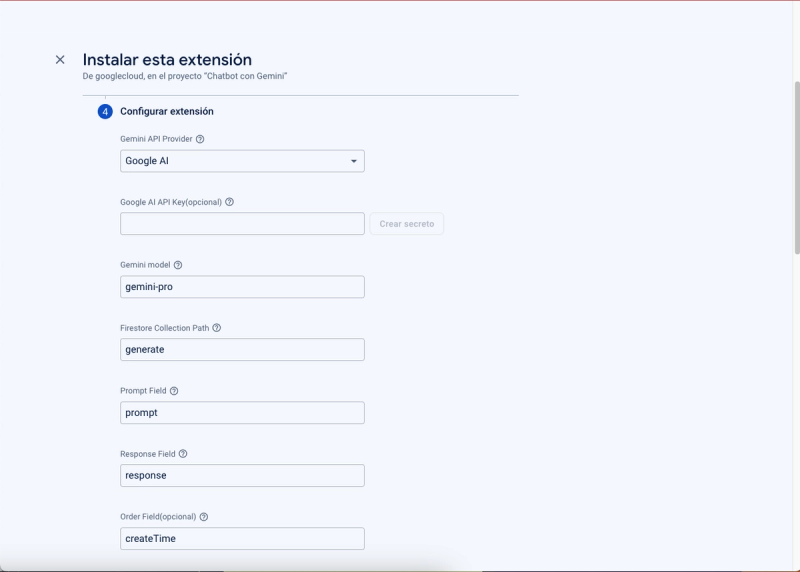The height and width of the screenshot is (572, 800).
Task: Click the Gemini model field containing gemini-pro
Action: point(242,287)
